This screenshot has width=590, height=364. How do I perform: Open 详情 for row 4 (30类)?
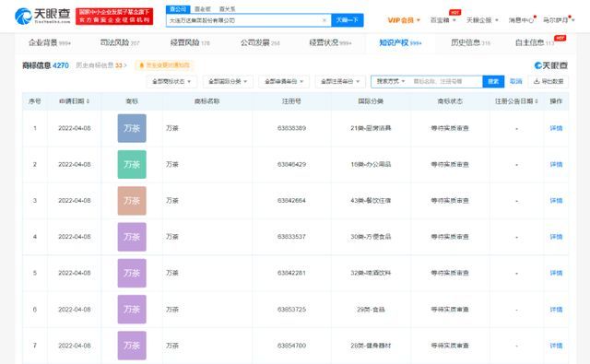coord(556,237)
